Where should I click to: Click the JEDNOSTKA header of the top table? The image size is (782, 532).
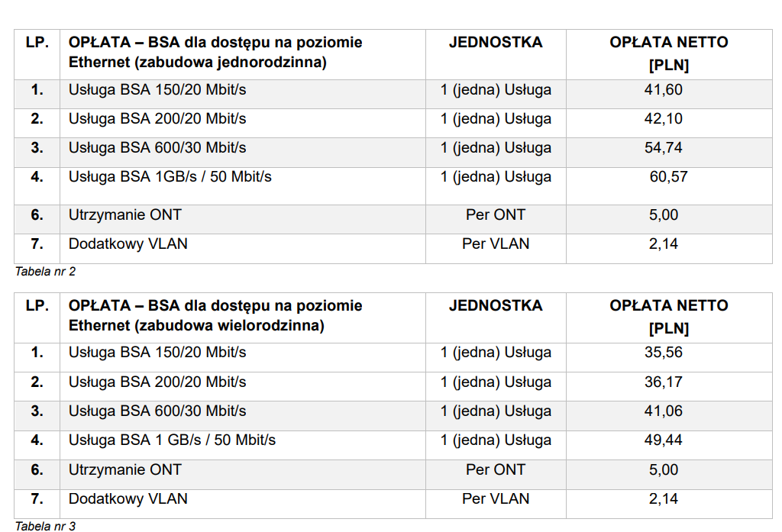(496, 43)
